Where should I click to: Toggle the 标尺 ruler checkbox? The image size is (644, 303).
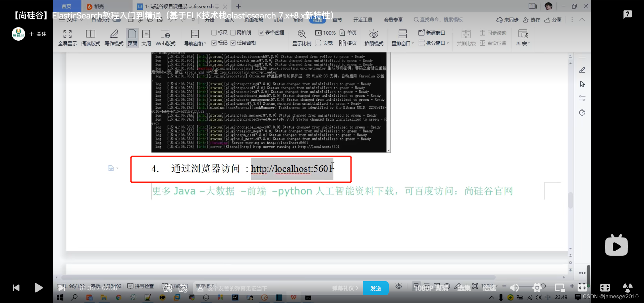pyautogui.click(x=214, y=33)
